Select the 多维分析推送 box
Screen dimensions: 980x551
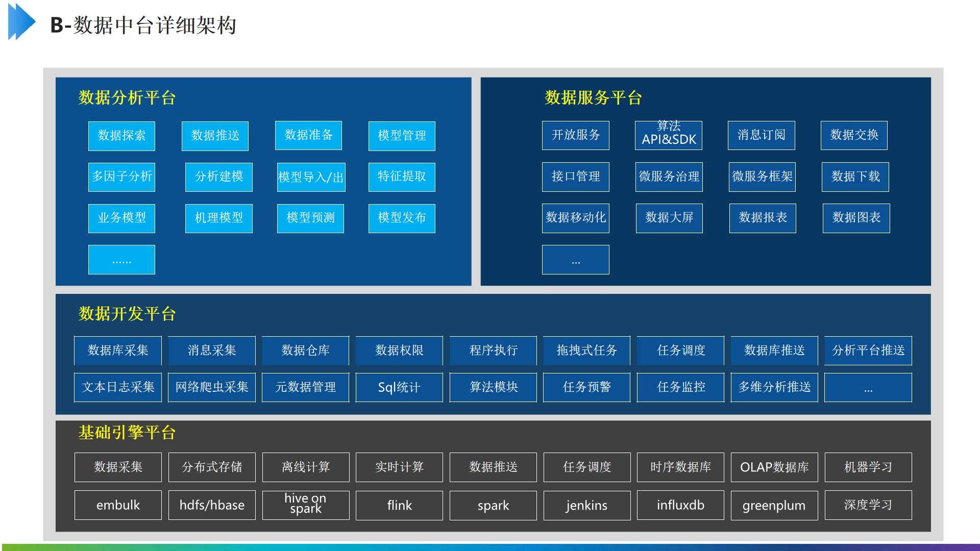point(774,388)
